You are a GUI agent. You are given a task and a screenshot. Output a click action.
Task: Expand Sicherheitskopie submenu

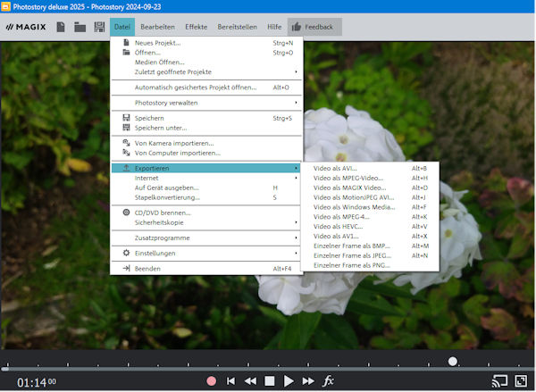(206, 223)
